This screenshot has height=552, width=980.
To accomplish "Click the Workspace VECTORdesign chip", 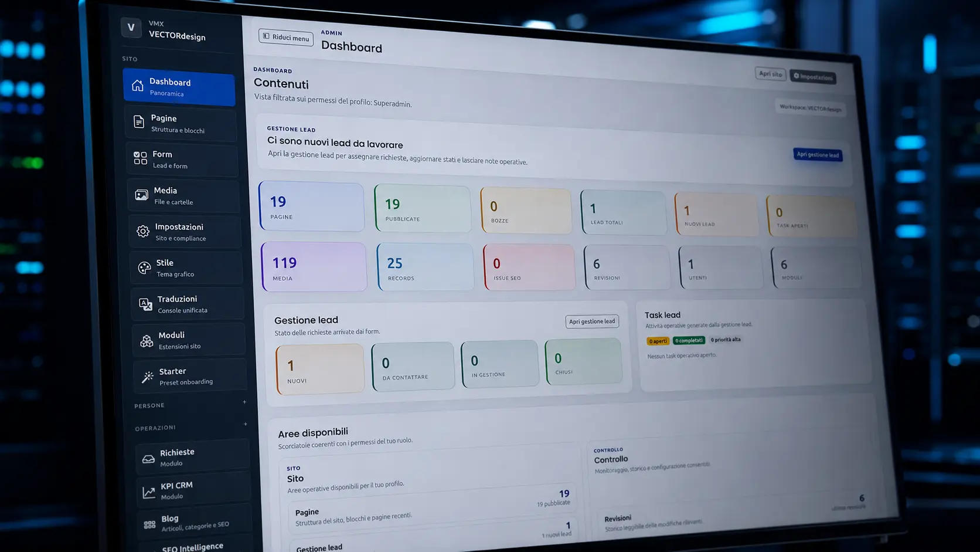I will click(x=810, y=108).
